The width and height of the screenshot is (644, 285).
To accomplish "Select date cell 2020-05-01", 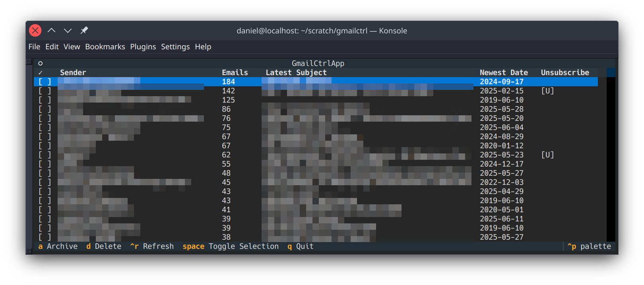I will pyautogui.click(x=502, y=210).
